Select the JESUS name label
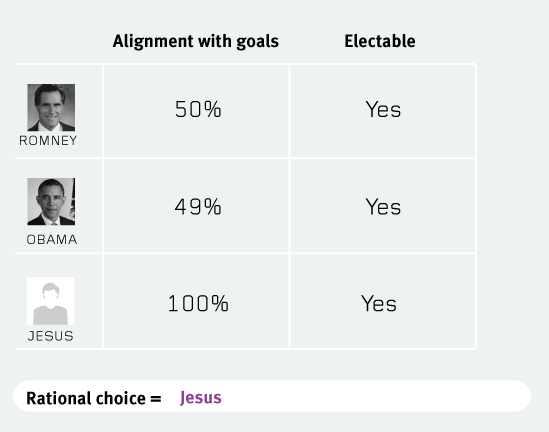 click(x=51, y=336)
